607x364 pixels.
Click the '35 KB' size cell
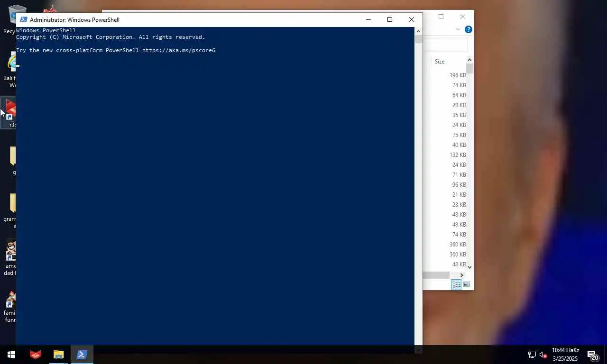click(459, 115)
